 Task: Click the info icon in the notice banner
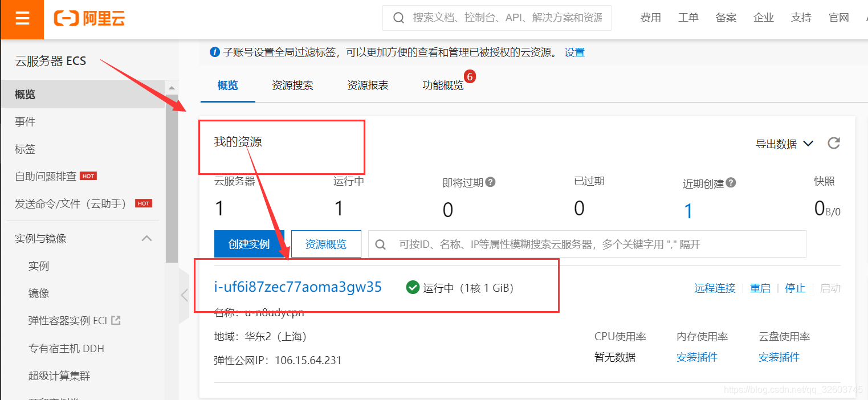coord(215,52)
